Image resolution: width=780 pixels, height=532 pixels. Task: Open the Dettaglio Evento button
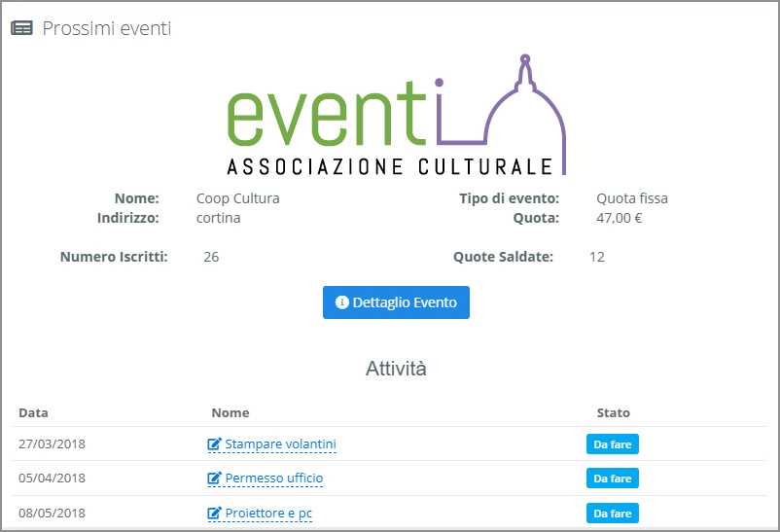[x=396, y=302]
